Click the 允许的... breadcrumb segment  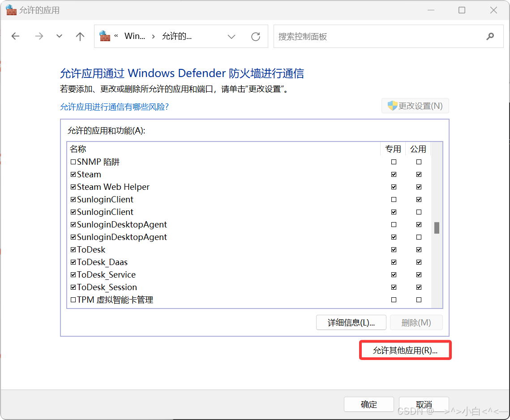[177, 36]
